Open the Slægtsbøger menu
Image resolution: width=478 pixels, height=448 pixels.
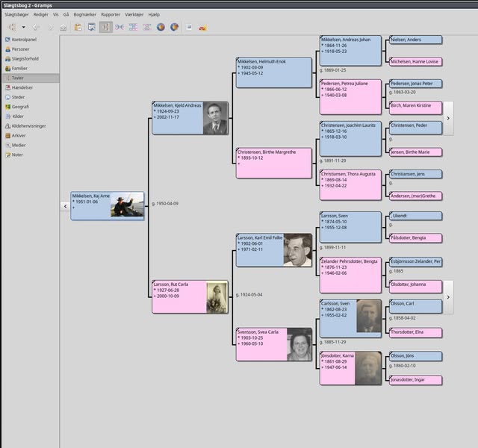16,15
